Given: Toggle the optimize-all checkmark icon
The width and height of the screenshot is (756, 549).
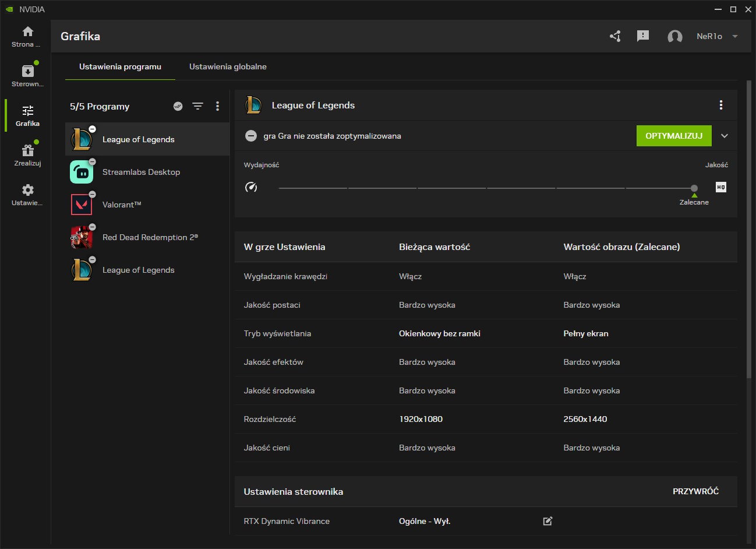Looking at the screenshot, I should pyautogui.click(x=178, y=106).
